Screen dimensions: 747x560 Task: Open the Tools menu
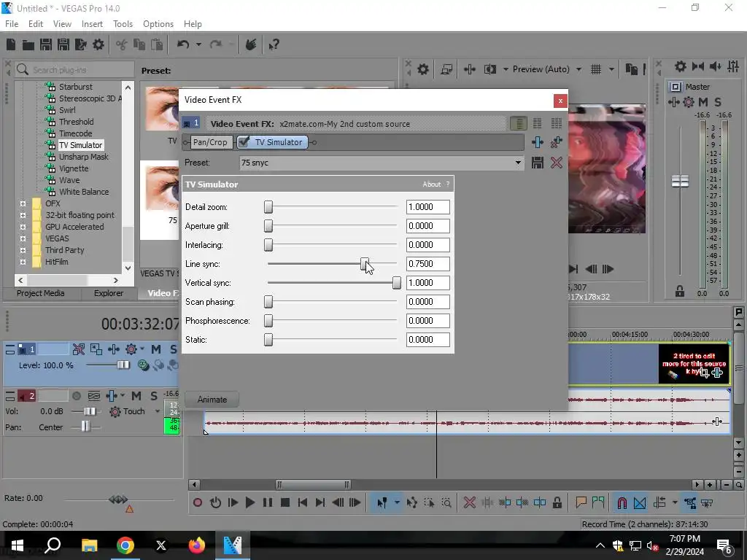point(123,24)
